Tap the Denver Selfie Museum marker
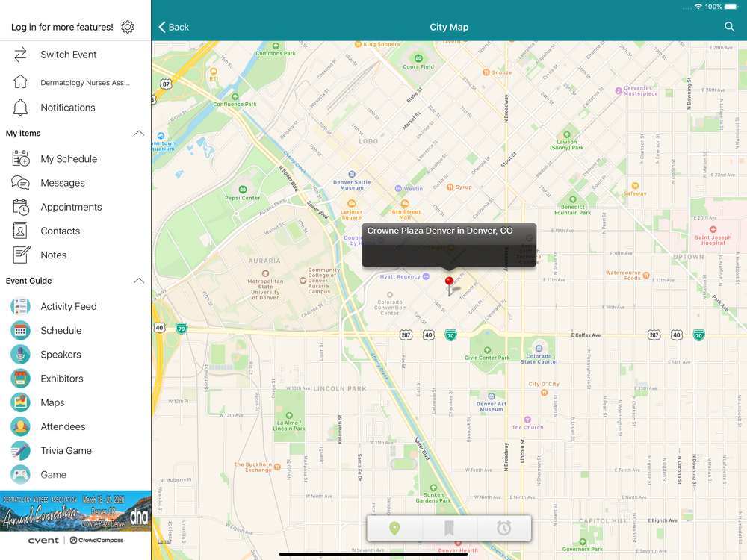 [x=352, y=174]
